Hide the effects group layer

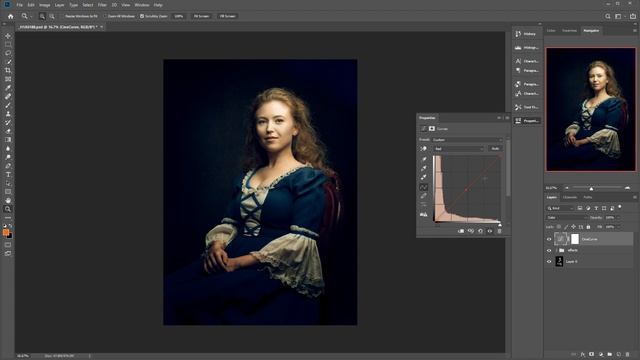(x=549, y=250)
